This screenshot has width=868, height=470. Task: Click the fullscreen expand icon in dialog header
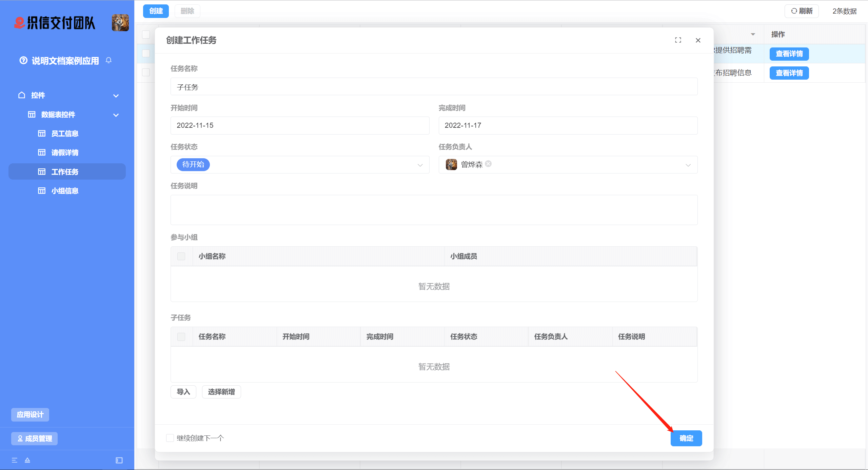coord(678,40)
